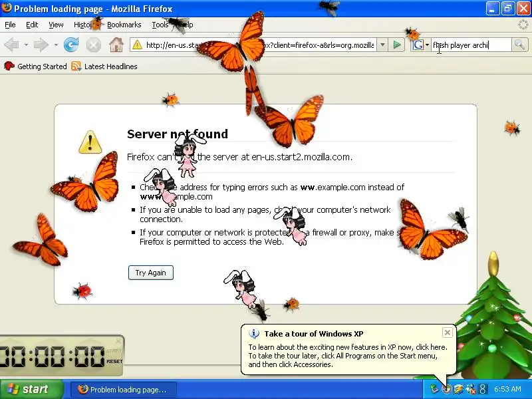Click the text To learn about exciting new features

348,347
